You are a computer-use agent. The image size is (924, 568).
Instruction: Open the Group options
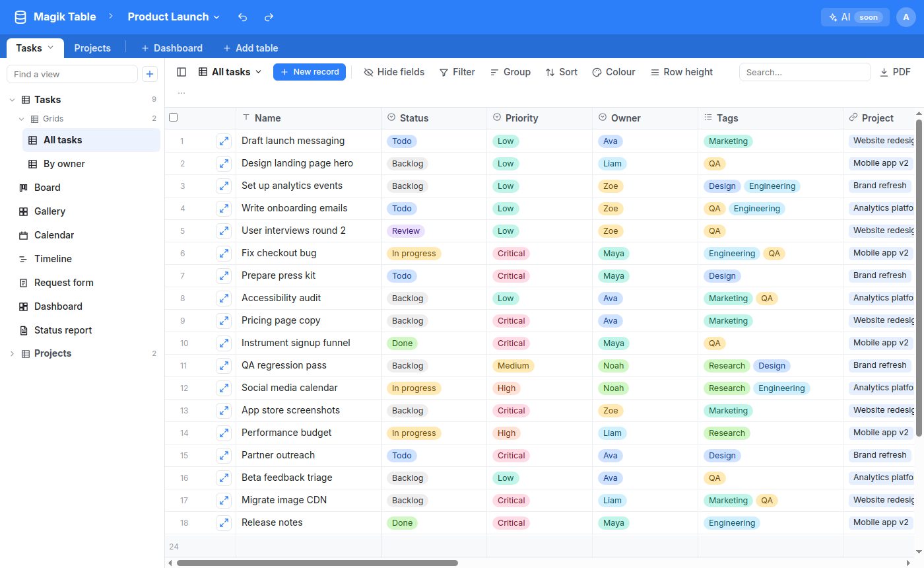510,72
